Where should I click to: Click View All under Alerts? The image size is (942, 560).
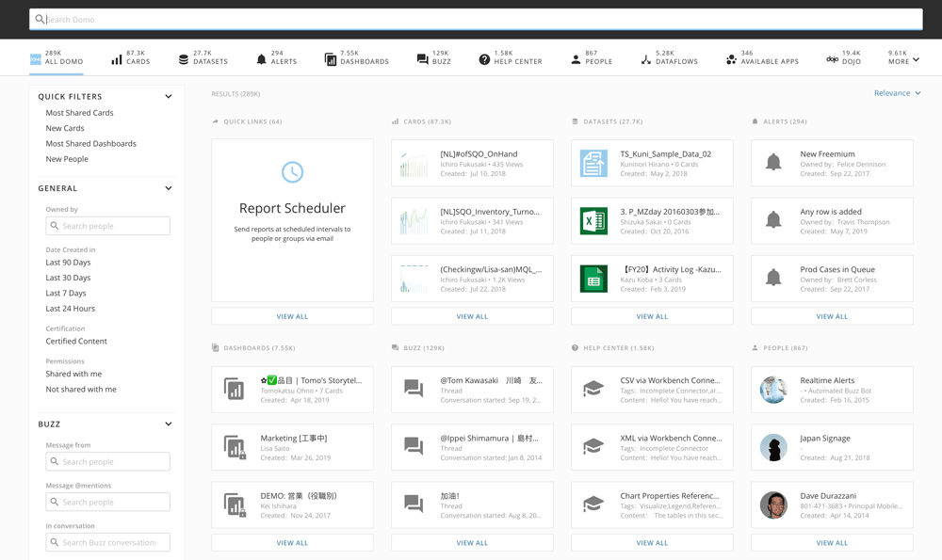(x=832, y=316)
